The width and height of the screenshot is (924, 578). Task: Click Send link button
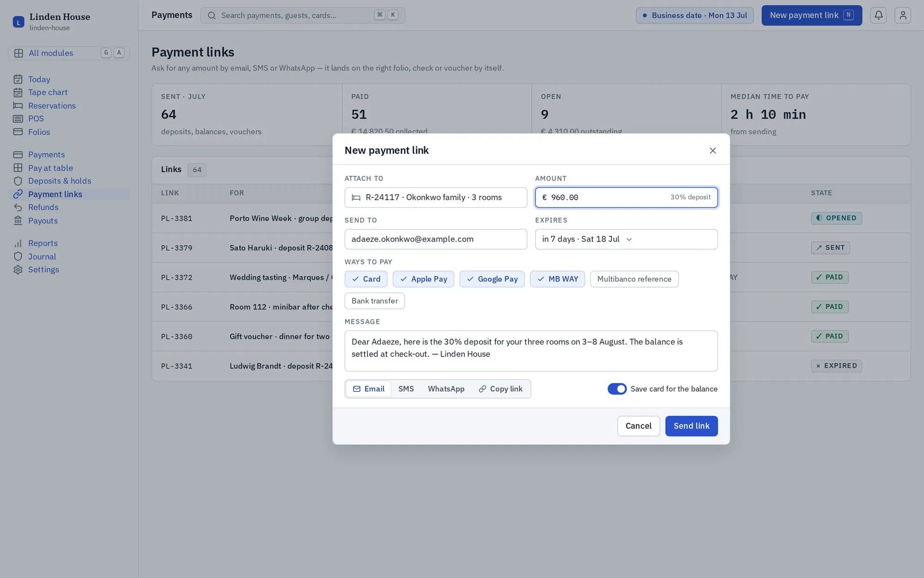click(x=691, y=426)
